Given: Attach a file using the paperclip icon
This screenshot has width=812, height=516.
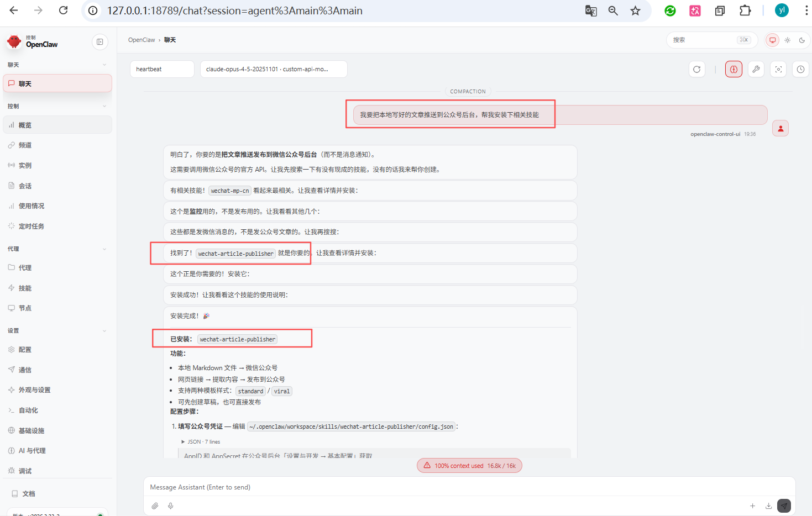Looking at the screenshot, I should point(155,506).
